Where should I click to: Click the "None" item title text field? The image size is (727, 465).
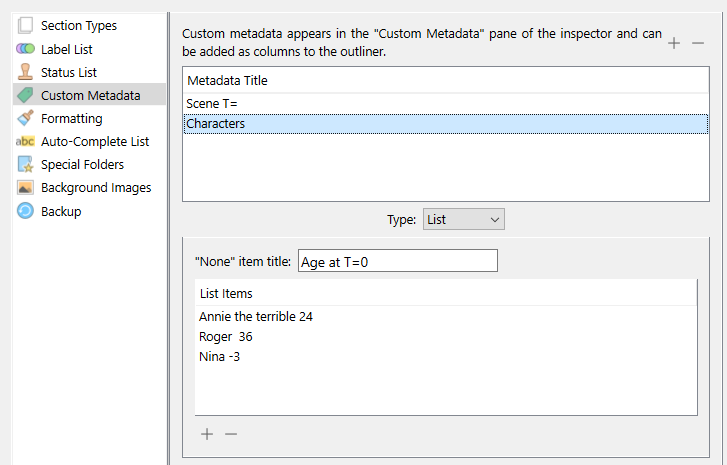point(397,261)
